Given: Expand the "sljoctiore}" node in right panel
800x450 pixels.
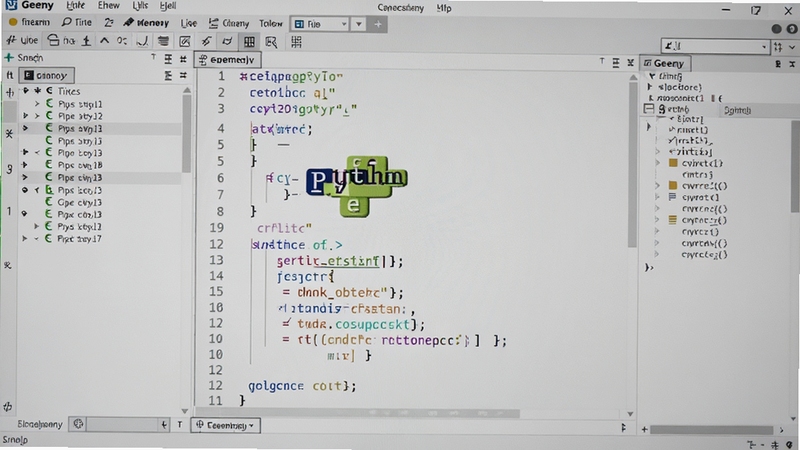Looking at the screenshot, I should 650,87.
